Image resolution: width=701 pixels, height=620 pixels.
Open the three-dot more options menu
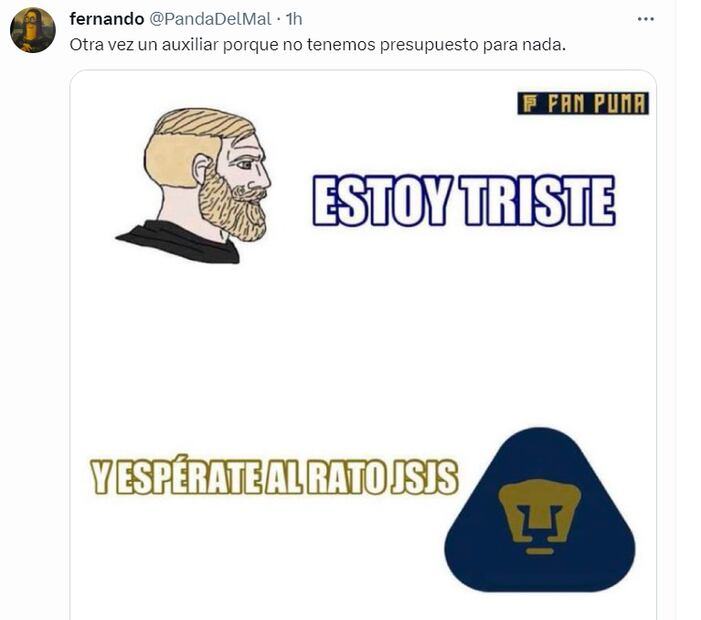[x=646, y=19]
